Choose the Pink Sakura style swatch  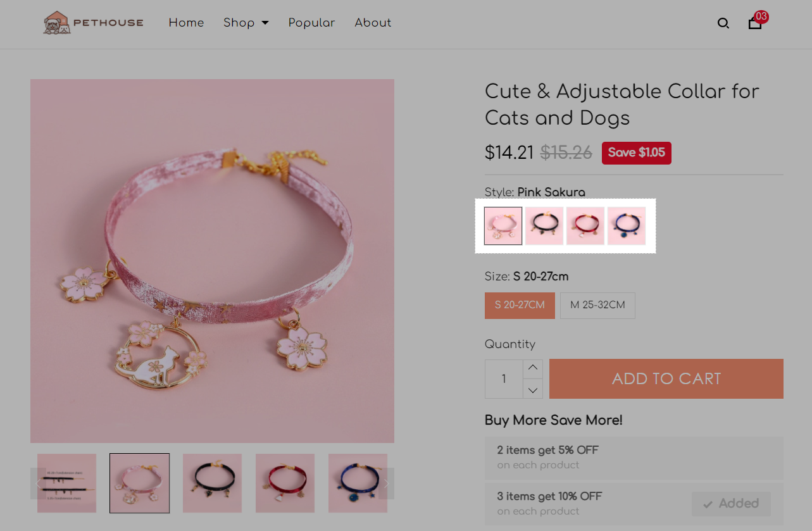503,226
